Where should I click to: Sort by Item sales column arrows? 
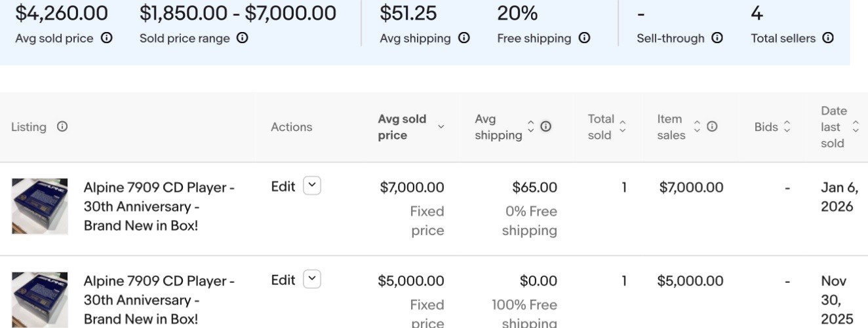698,127
